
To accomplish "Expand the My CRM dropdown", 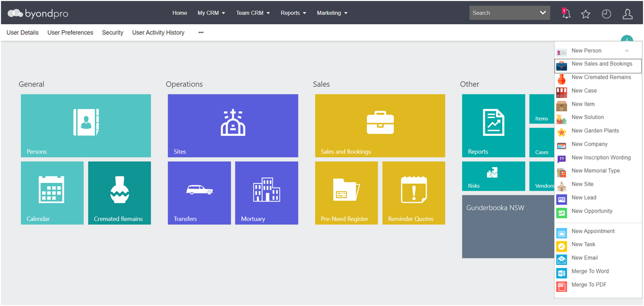I will point(211,13).
